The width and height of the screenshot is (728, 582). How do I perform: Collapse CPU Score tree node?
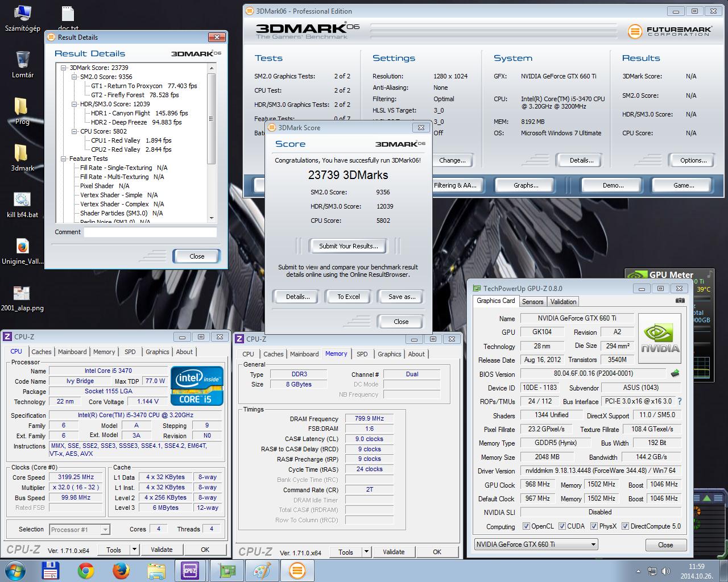pos(75,131)
